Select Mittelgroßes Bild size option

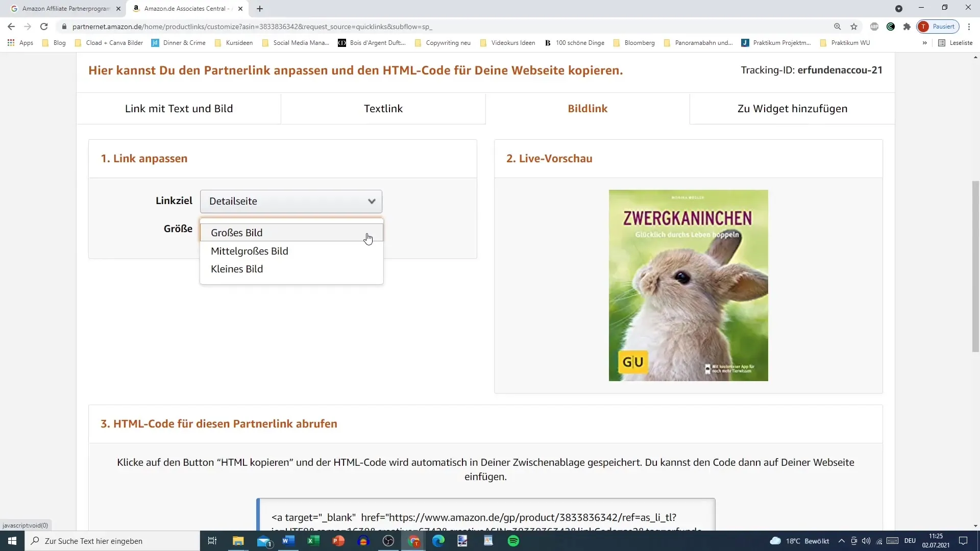[291, 251]
